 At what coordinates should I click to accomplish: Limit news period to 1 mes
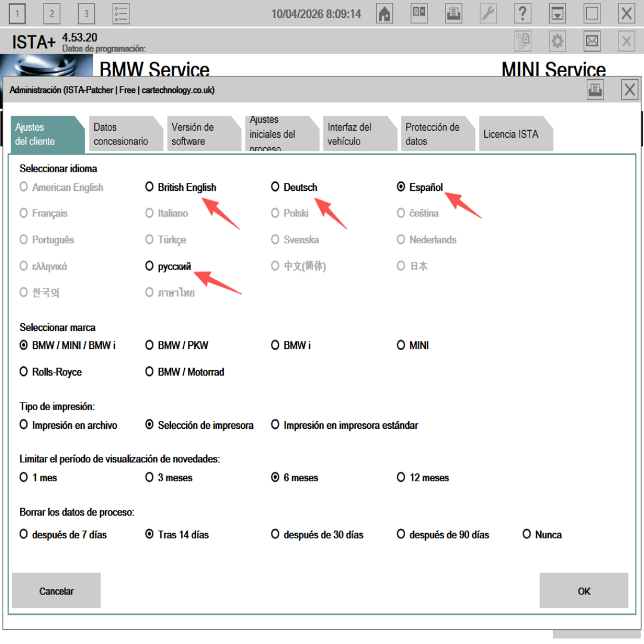pyautogui.click(x=38, y=478)
